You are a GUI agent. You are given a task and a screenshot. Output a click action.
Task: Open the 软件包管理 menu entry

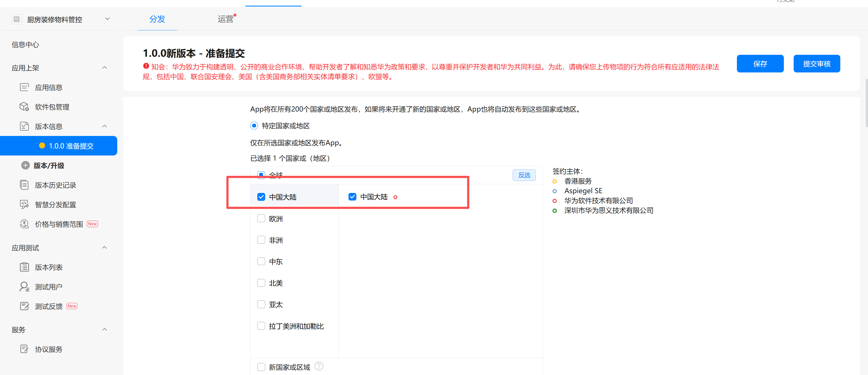click(x=52, y=107)
